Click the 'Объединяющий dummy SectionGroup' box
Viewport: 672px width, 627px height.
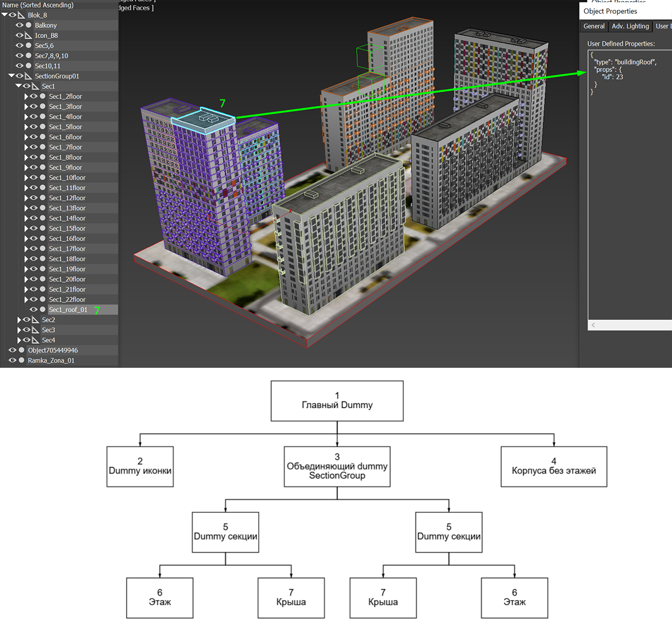[337, 466]
